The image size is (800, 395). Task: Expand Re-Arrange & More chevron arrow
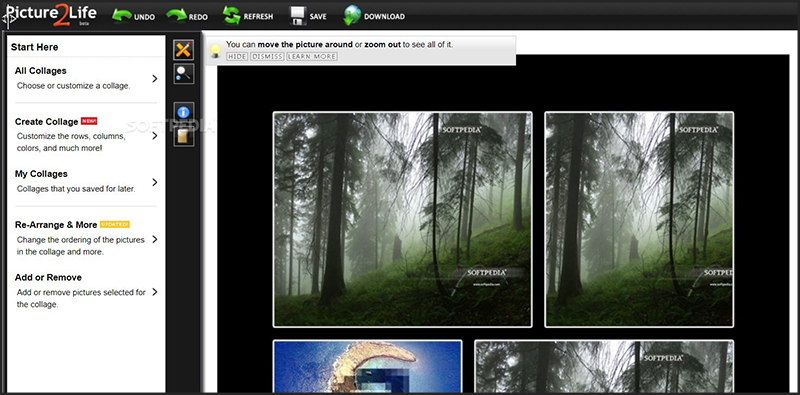(155, 239)
